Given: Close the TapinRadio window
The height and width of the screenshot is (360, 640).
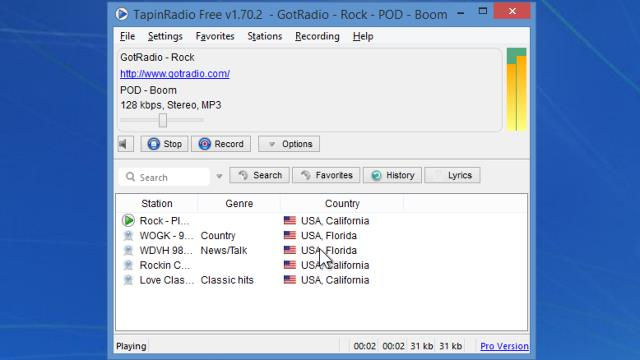Looking at the screenshot, I should pyautogui.click(x=512, y=11).
